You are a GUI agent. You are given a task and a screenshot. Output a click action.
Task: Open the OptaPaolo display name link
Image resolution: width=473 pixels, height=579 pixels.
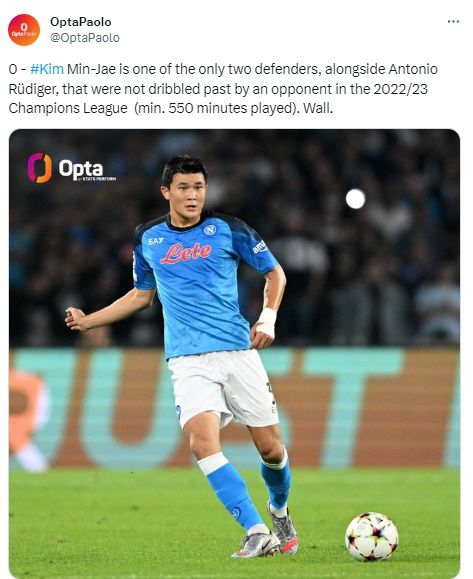(x=80, y=22)
